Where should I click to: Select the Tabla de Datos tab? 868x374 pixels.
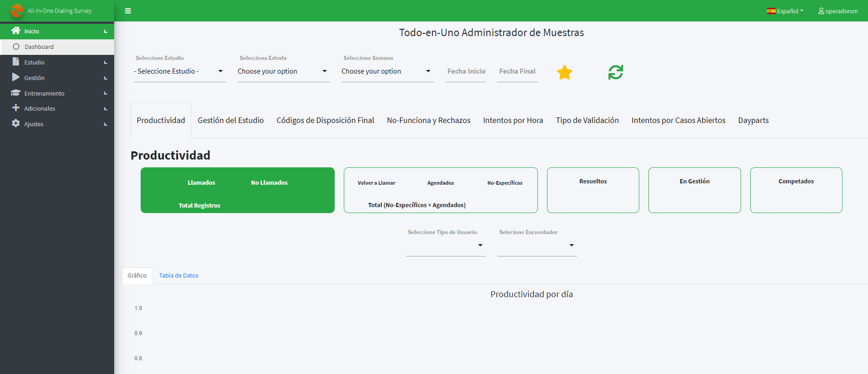coord(179,275)
